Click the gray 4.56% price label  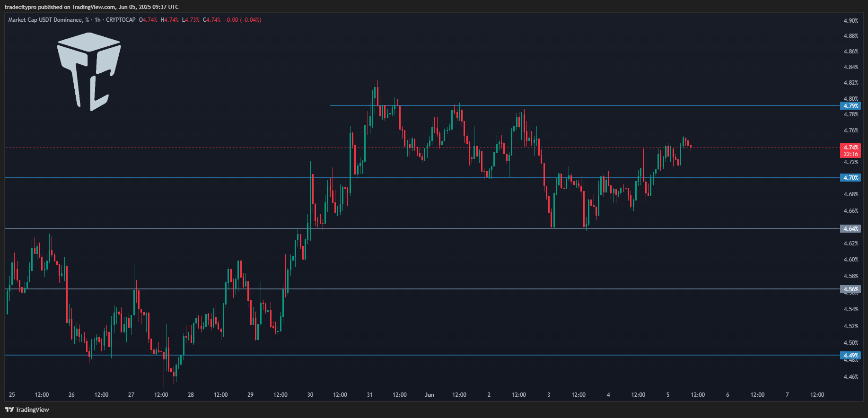850,289
